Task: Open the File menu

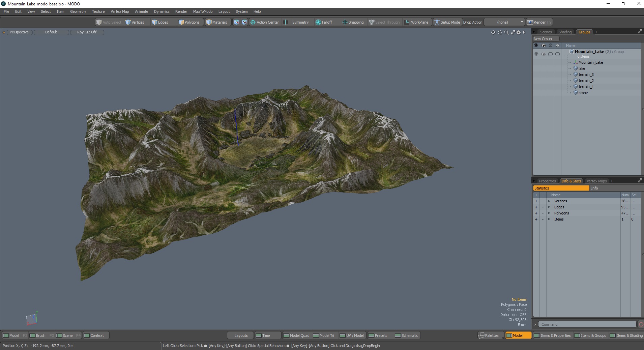Action: (x=6, y=11)
